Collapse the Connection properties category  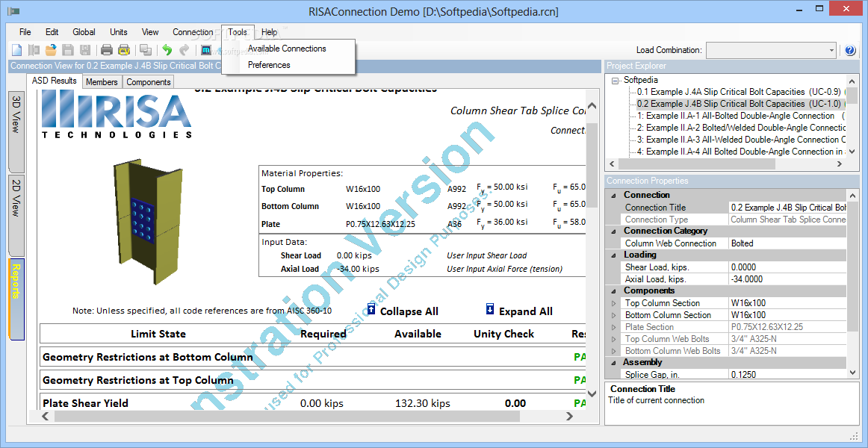[613, 195]
